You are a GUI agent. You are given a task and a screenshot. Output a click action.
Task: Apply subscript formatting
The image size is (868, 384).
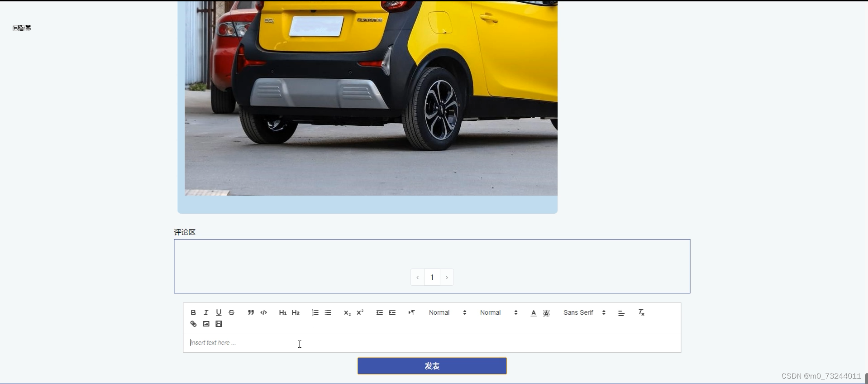pyautogui.click(x=347, y=312)
